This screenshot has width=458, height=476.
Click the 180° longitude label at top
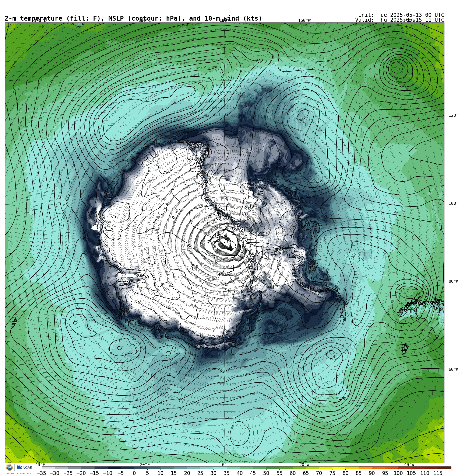point(225,21)
